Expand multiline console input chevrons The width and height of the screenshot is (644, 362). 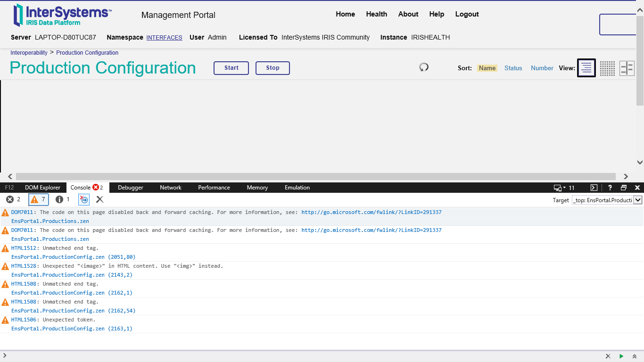635,356
